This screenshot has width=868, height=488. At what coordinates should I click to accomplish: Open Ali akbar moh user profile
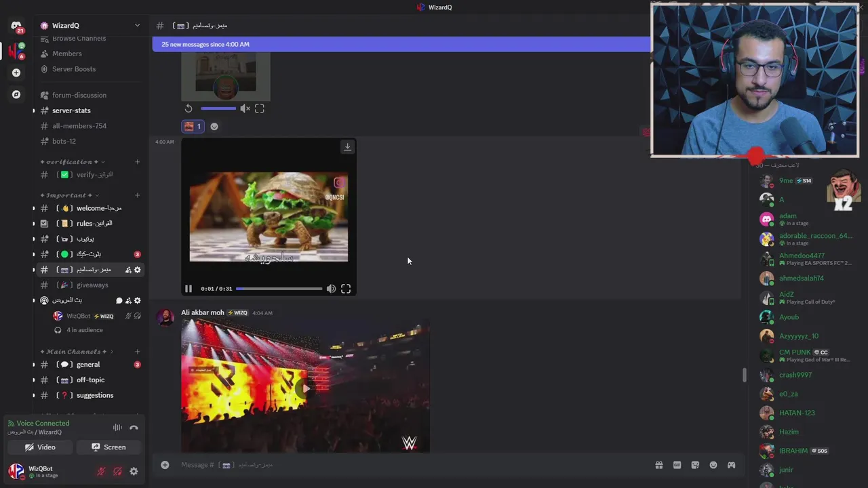[x=202, y=312]
